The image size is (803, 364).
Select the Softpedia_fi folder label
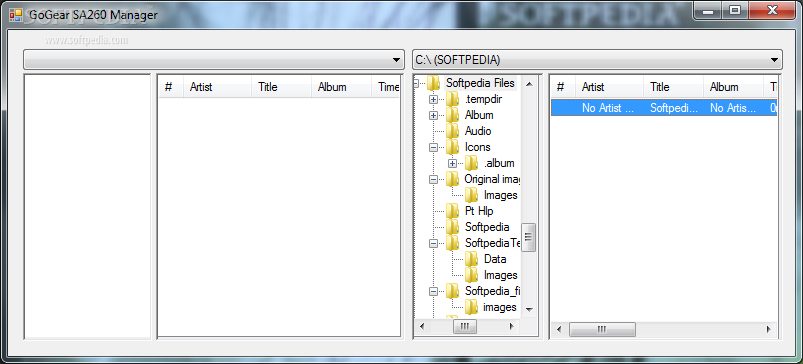pos(493,291)
